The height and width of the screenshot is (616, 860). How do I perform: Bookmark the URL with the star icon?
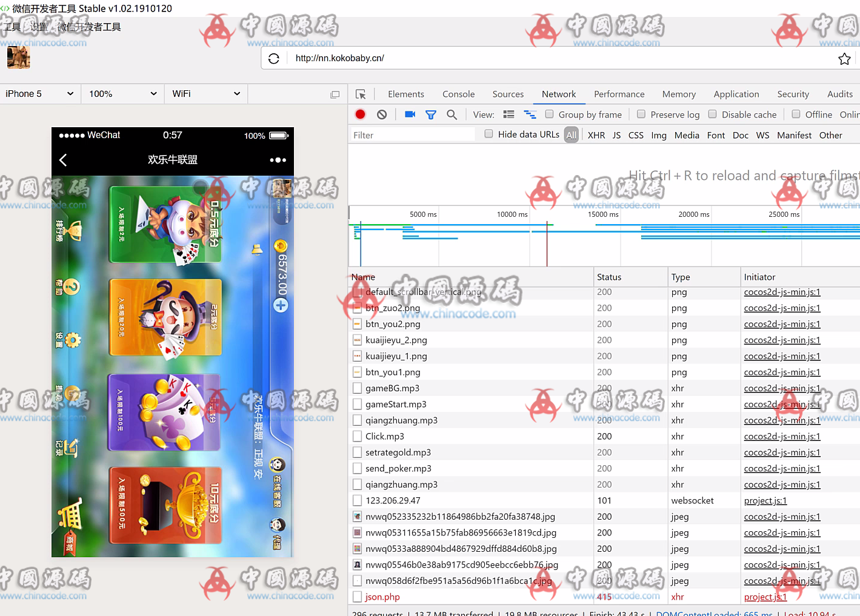tap(844, 59)
